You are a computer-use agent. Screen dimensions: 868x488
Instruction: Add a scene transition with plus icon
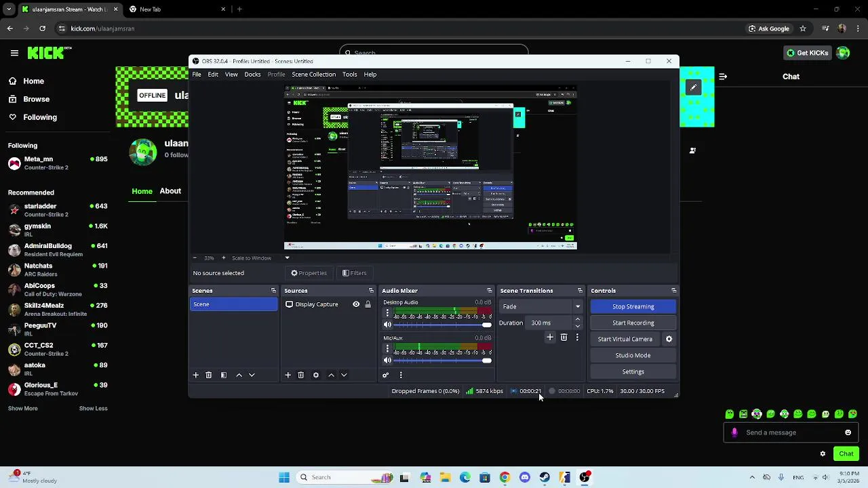pyautogui.click(x=550, y=337)
